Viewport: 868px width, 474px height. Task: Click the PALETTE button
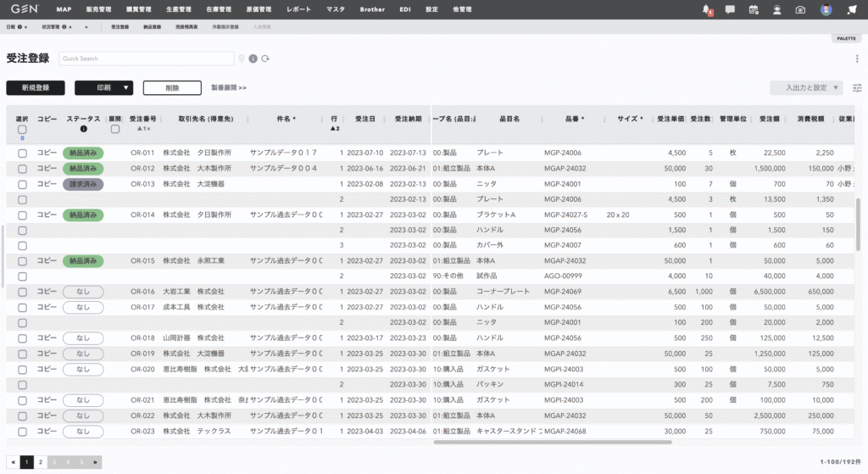click(846, 38)
